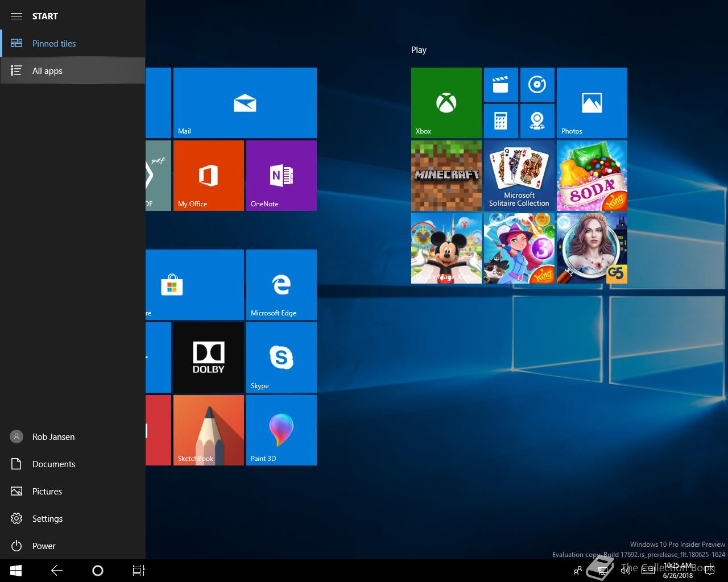Viewport: 728px width, 582px height.
Task: Open Cortana from the taskbar circle
Action: (x=98, y=571)
